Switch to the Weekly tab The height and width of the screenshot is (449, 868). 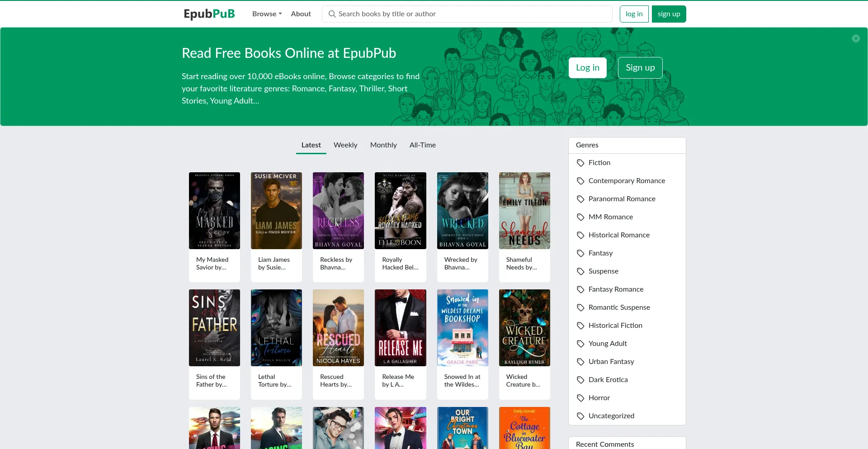(x=345, y=145)
